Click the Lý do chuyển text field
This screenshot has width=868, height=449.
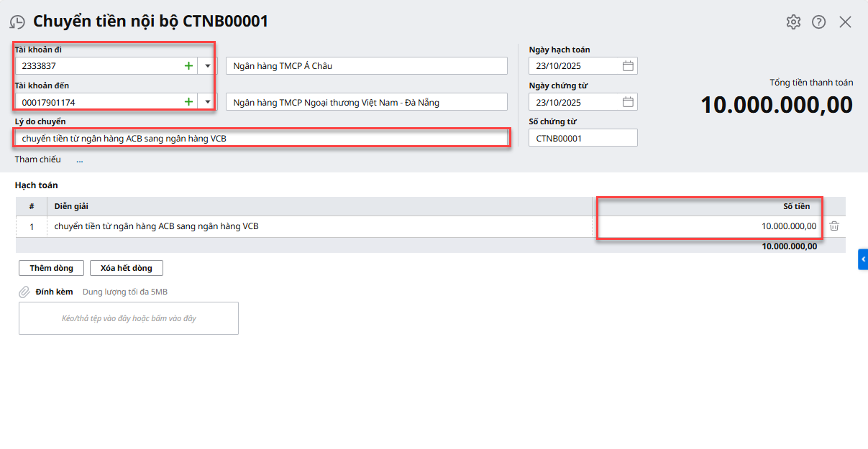[262, 138]
